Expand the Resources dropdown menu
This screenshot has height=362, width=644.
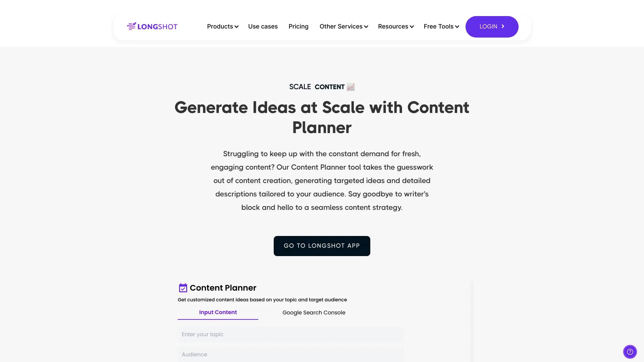[x=396, y=26]
